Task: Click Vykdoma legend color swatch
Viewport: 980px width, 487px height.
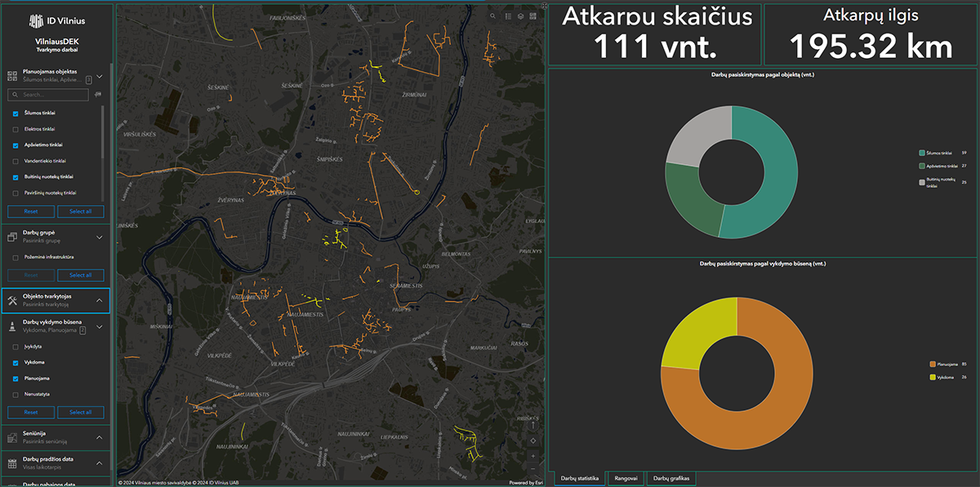Action: point(933,377)
